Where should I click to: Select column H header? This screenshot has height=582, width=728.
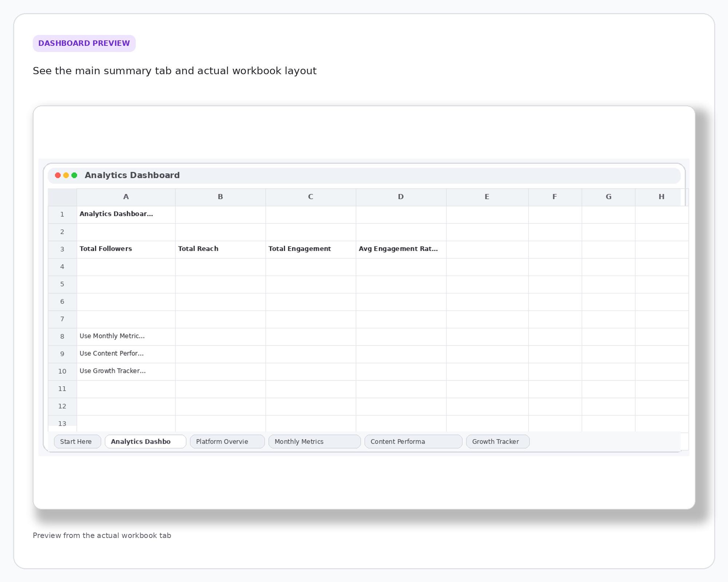(661, 197)
